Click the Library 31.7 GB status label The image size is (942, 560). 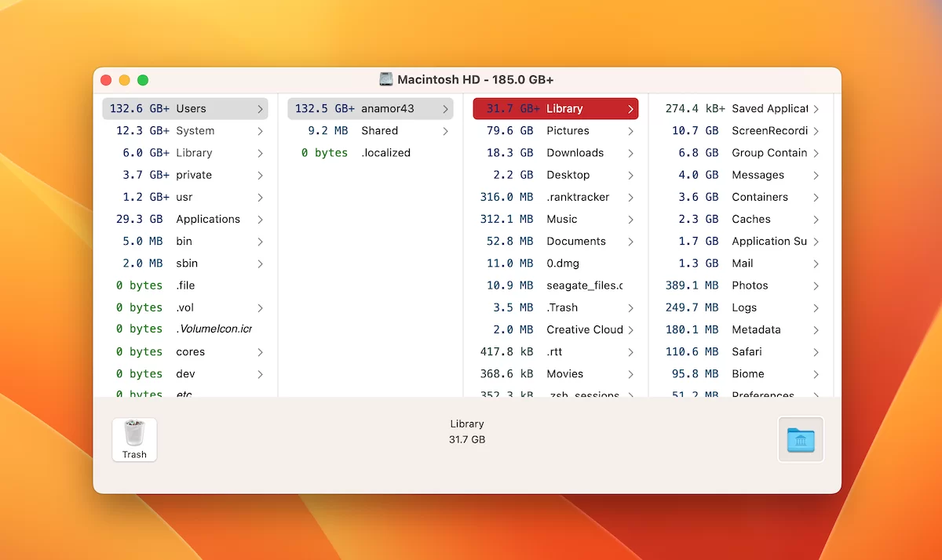(x=467, y=431)
